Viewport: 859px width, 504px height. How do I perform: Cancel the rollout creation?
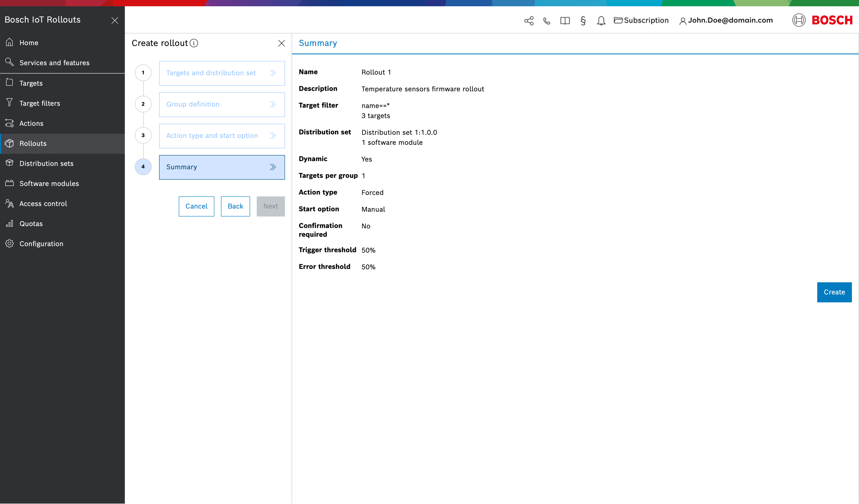tap(196, 206)
